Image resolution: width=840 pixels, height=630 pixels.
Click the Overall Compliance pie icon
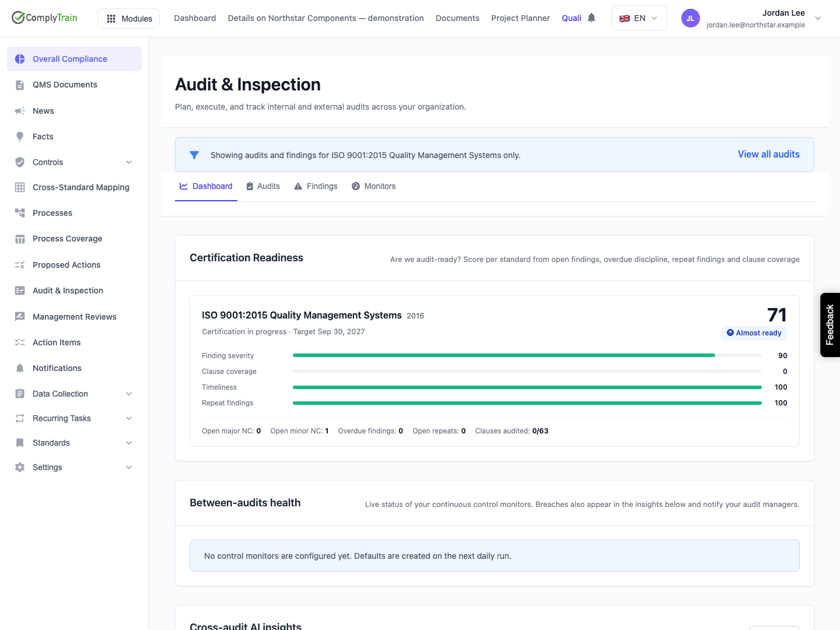[x=20, y=59]
